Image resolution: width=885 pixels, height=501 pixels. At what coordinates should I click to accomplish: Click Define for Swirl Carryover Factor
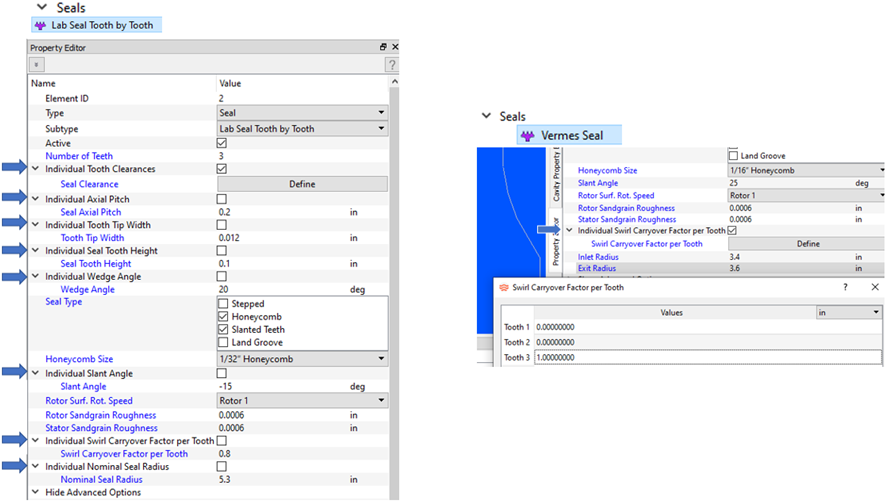pyautogui.click(x=807, y=243)
